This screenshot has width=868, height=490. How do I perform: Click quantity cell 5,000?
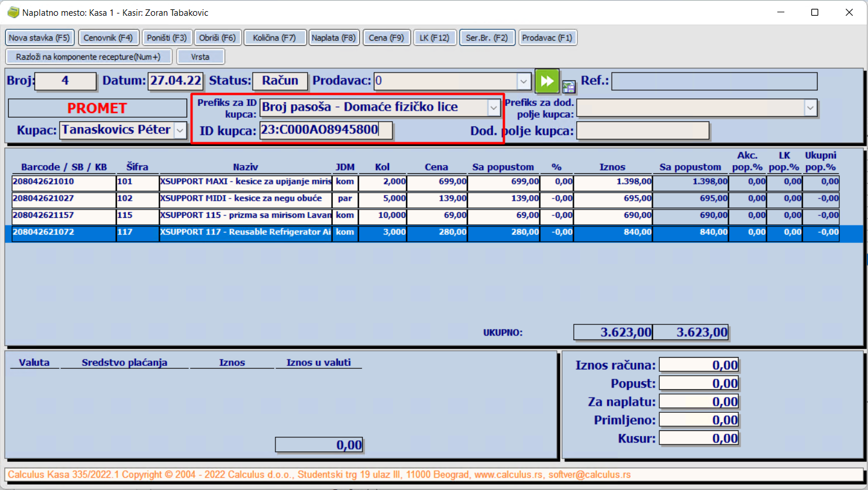click(x=383, y=199)
